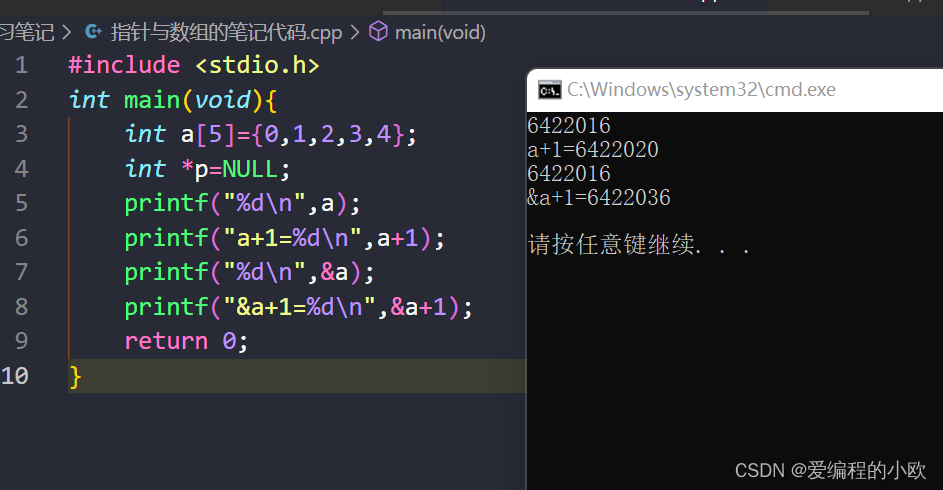Click line number 9 in gutter

tap(22, 341)
